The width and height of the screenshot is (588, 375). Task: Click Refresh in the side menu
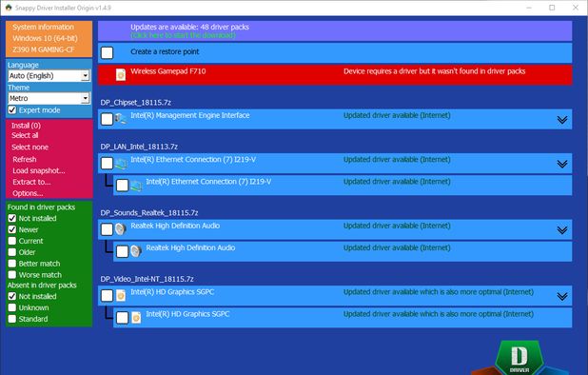25,159
